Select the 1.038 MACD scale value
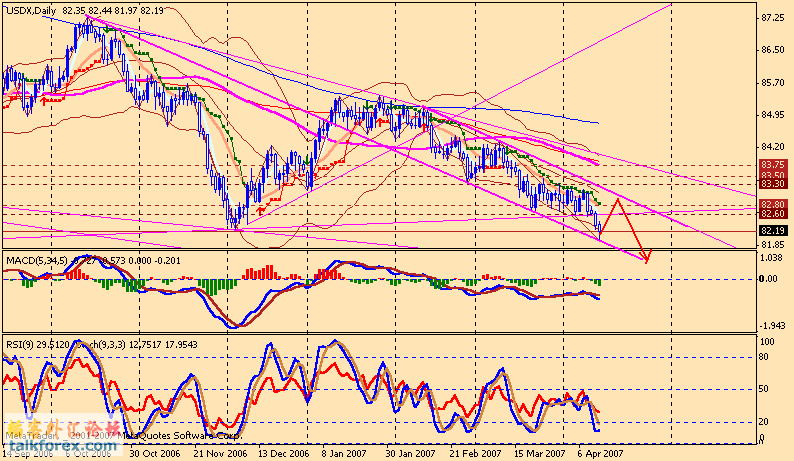 pos(772,258)
